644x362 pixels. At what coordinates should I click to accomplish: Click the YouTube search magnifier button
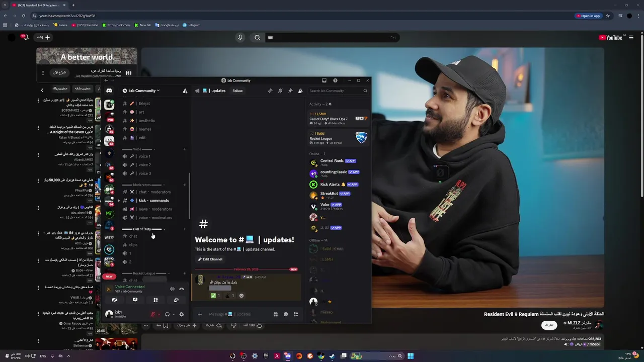pos(257,37)
